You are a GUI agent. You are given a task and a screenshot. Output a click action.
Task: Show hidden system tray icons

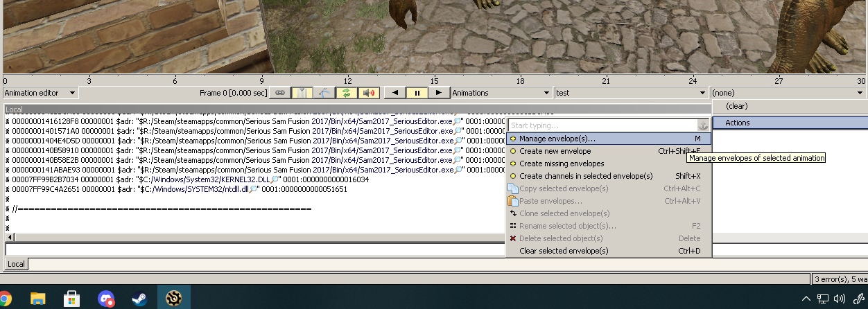click(x=806, y=299)
